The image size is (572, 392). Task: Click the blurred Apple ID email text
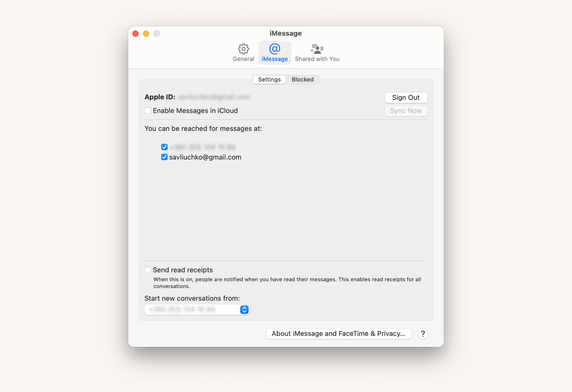coord(214,97)
